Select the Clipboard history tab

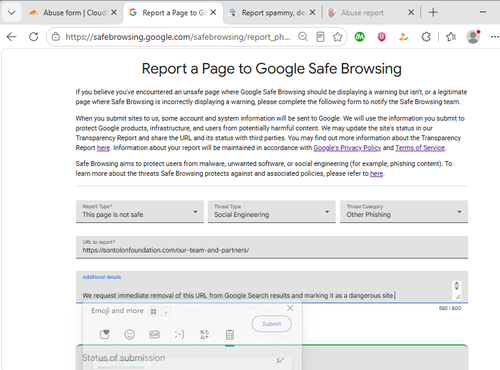pyautogui.click(x=230, y=334)
